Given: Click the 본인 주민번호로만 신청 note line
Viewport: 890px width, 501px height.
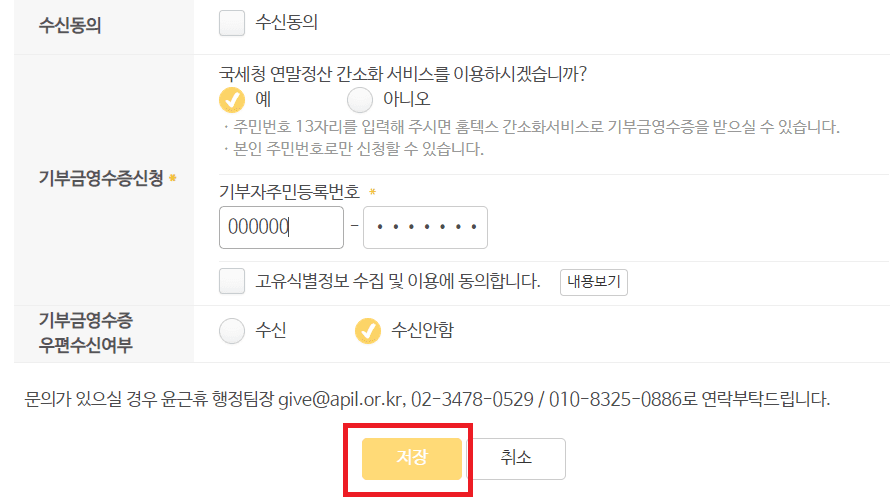Looking at the screenshot, I should coord(354,149).
